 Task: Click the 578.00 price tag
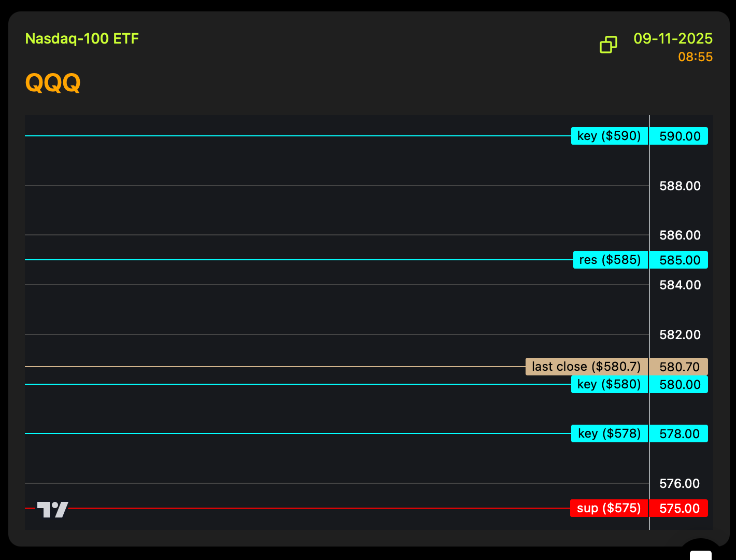(678, 433)
